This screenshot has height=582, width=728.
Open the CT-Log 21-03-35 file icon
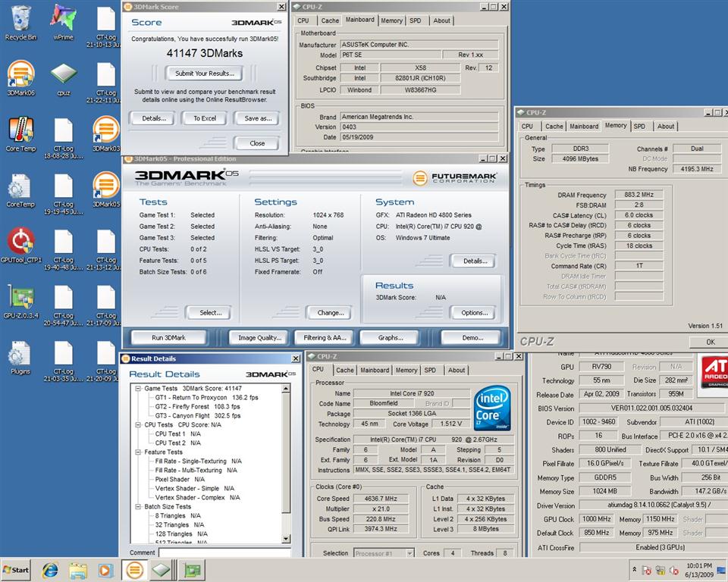(x=64, y=361)
